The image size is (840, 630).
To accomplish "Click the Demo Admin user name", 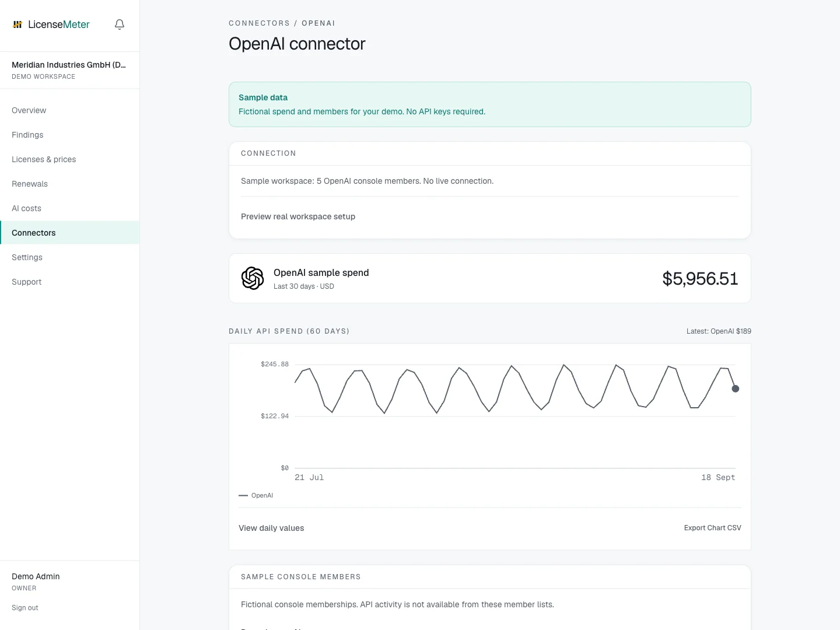I will coord(36,576).
